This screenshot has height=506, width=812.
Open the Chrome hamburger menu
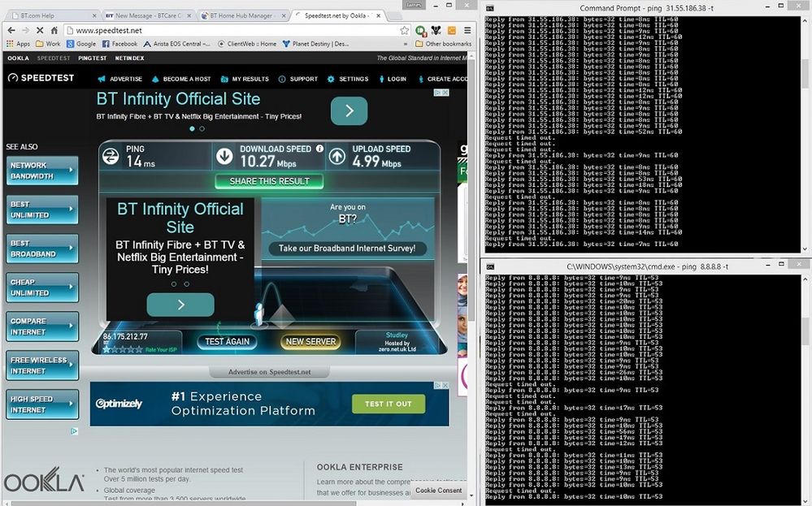pyautogui.click(x=467, y=31)
